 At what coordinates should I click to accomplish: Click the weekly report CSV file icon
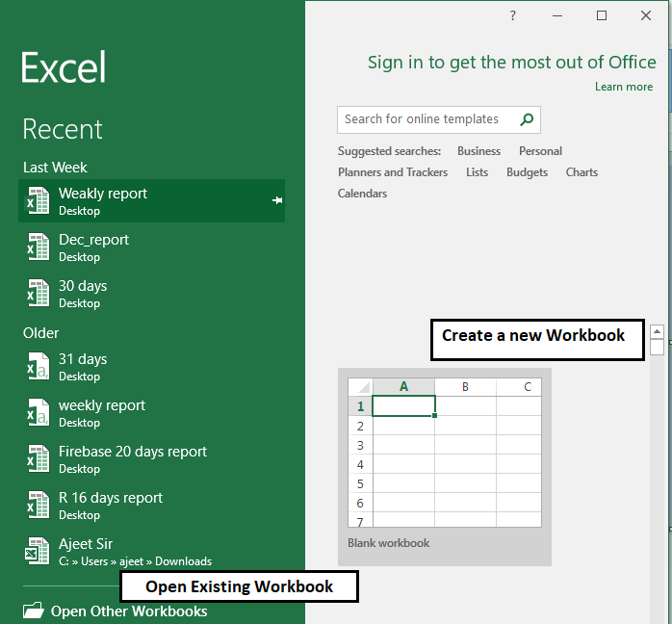38,413
